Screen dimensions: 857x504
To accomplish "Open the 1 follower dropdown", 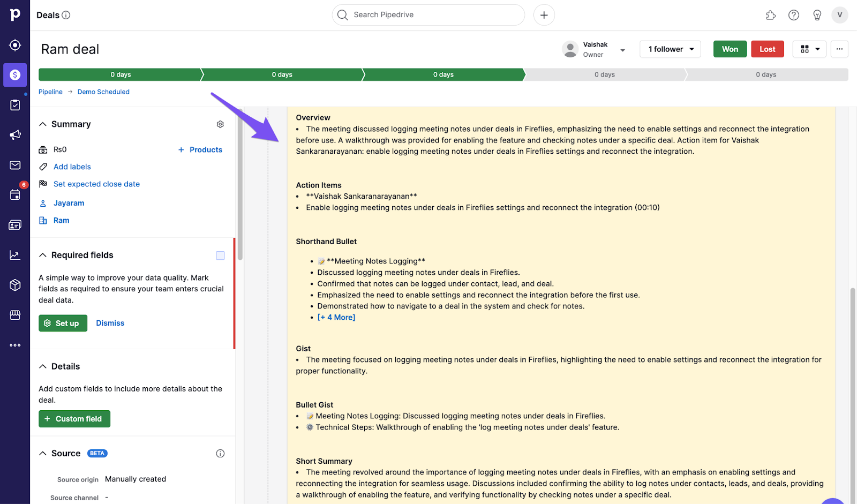I will coord(671,49).
